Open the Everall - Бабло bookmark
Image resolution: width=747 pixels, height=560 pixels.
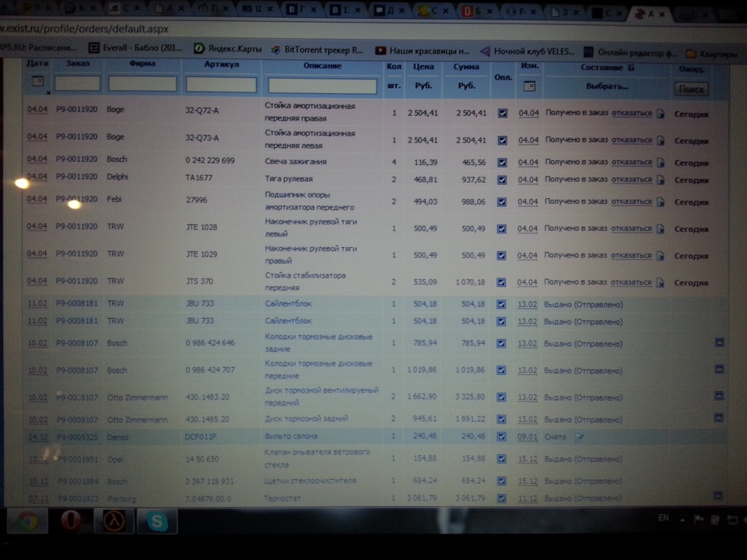point(135,47)
